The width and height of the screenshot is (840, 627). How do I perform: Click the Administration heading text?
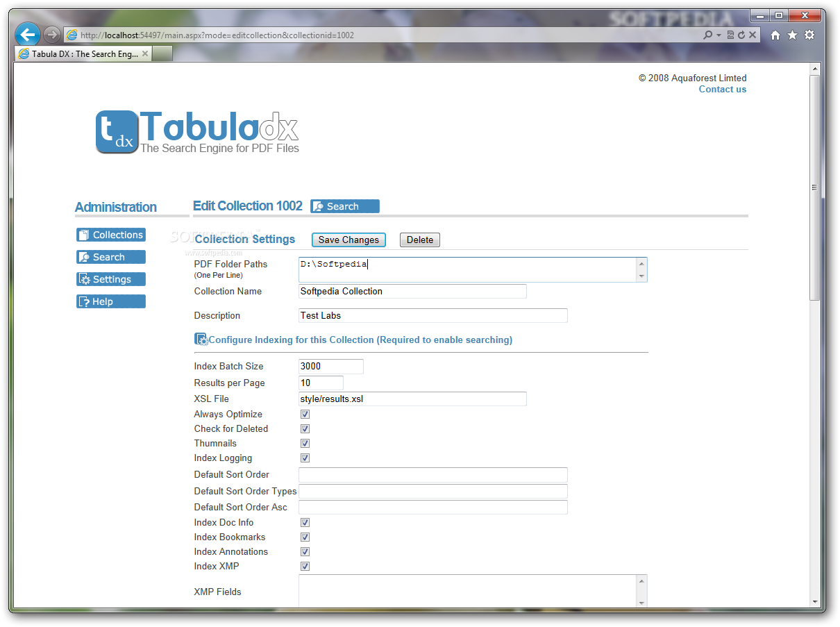tap(116, 207)
